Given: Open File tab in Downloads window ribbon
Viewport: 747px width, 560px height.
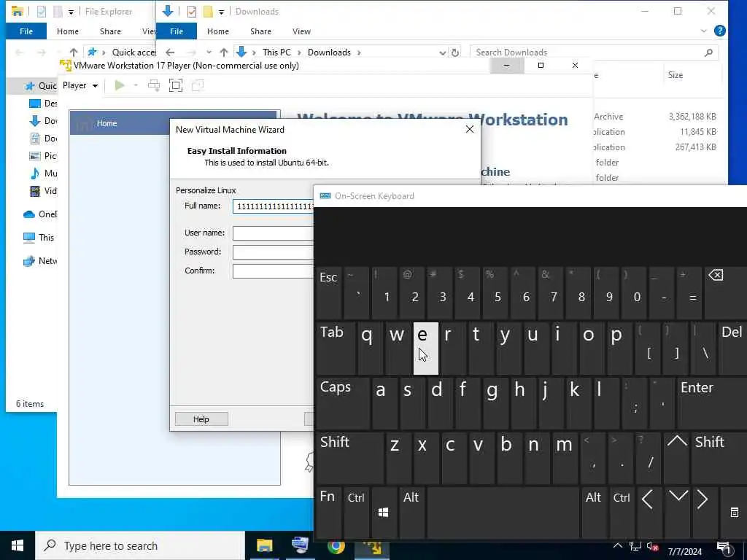Looking at the screenshot, I should click(177, 31).
